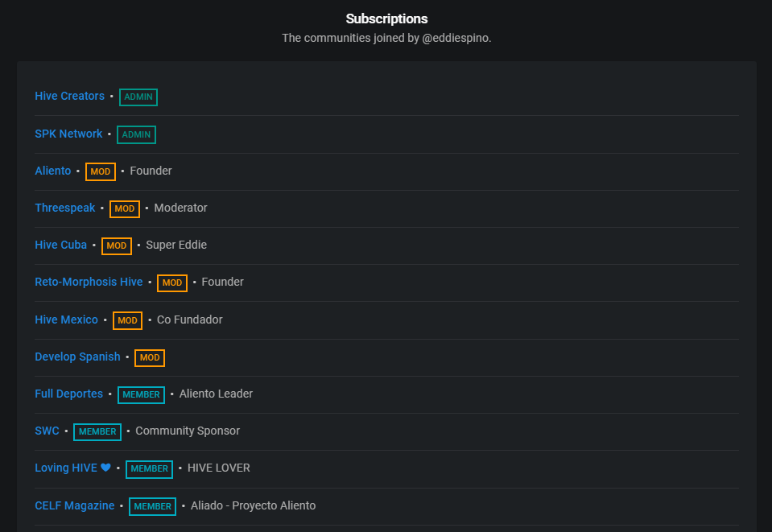Click the "Founder" title in Aliento row
Screen dimensions: 772x532
tap(151, 171)
